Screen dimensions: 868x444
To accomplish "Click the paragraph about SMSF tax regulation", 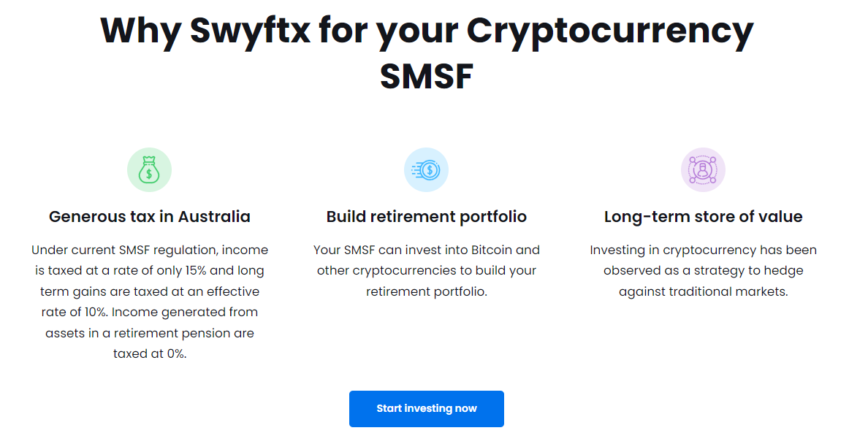I will pos(150,302).
